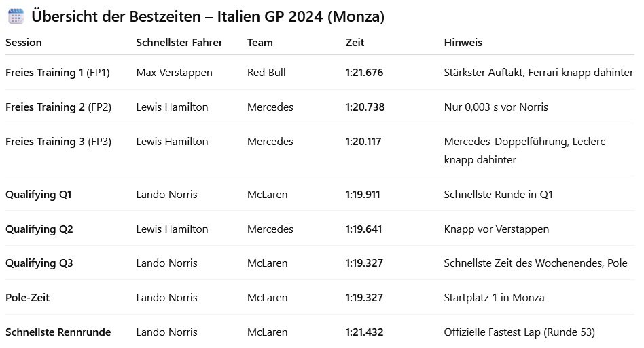Select the 1:20.738 time in FP2 row
This screenshot has width=644, height=348.
point(364,107)
